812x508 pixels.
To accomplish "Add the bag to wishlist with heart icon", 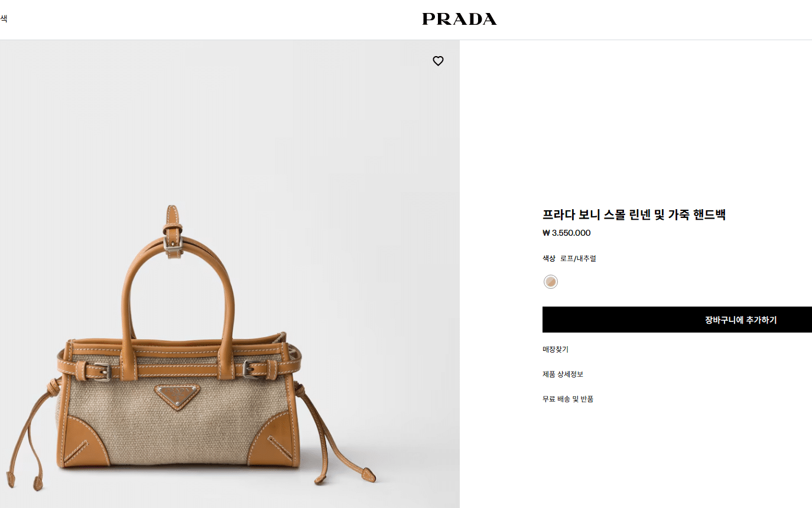I will tap(438, 61).
